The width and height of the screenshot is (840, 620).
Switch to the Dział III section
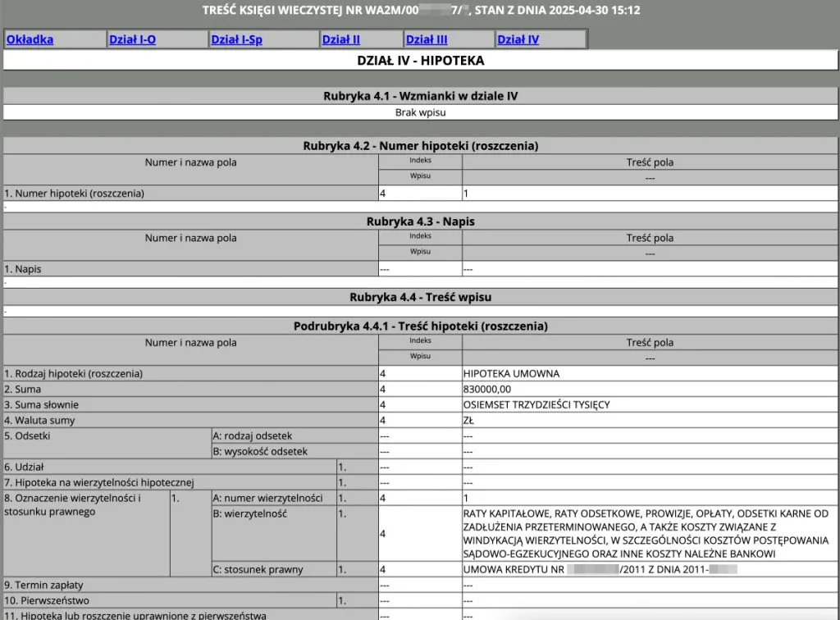point(426,39)
